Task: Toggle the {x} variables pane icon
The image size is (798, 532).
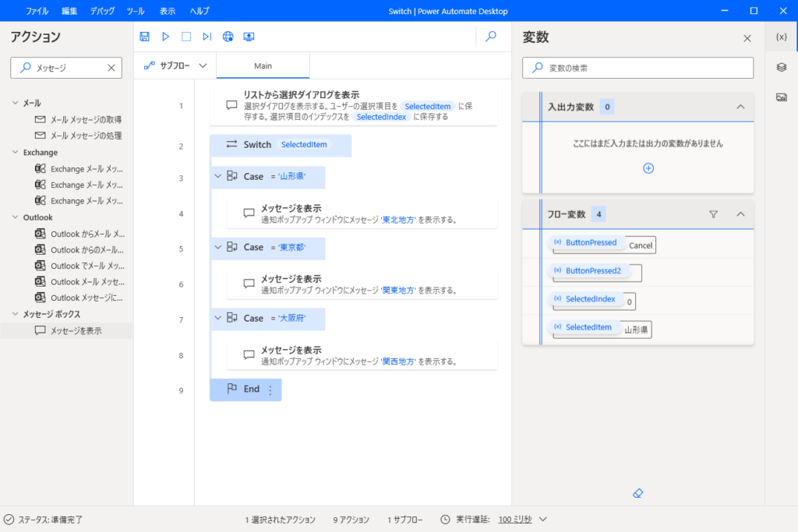Action: click(x=781, y=37)
